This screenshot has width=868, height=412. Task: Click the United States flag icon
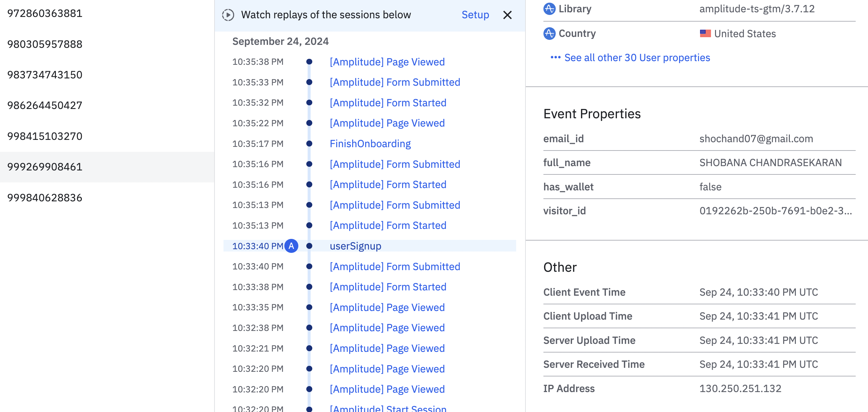705,33
